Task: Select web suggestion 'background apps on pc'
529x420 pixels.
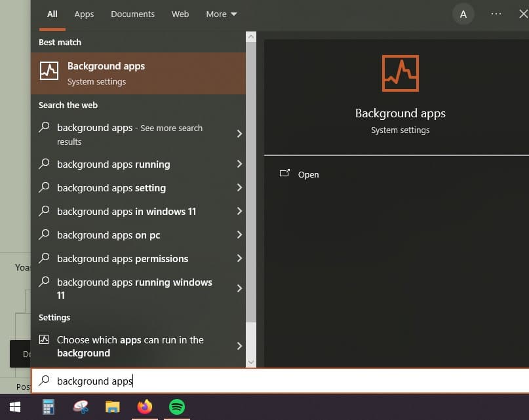Action: (138, 235)
